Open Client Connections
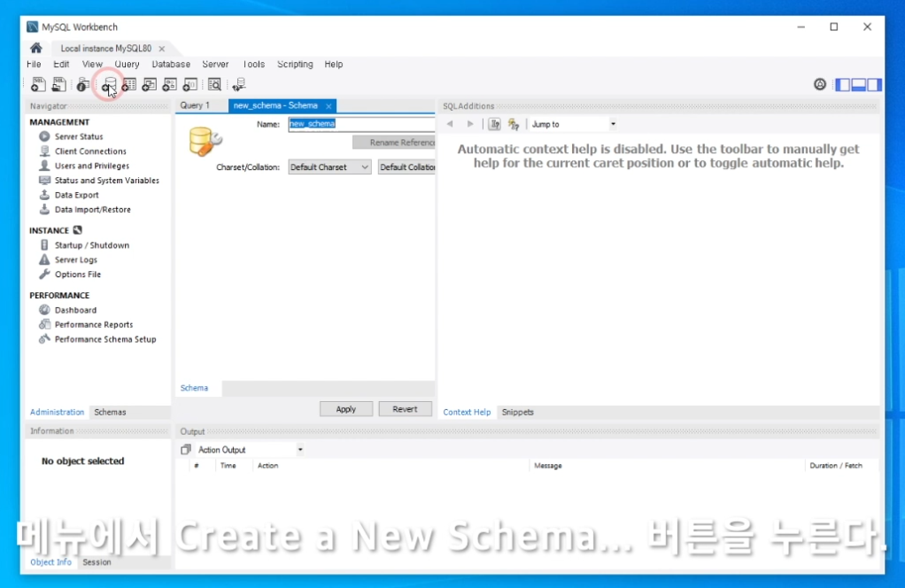905x588 pixels. point(90,151)
